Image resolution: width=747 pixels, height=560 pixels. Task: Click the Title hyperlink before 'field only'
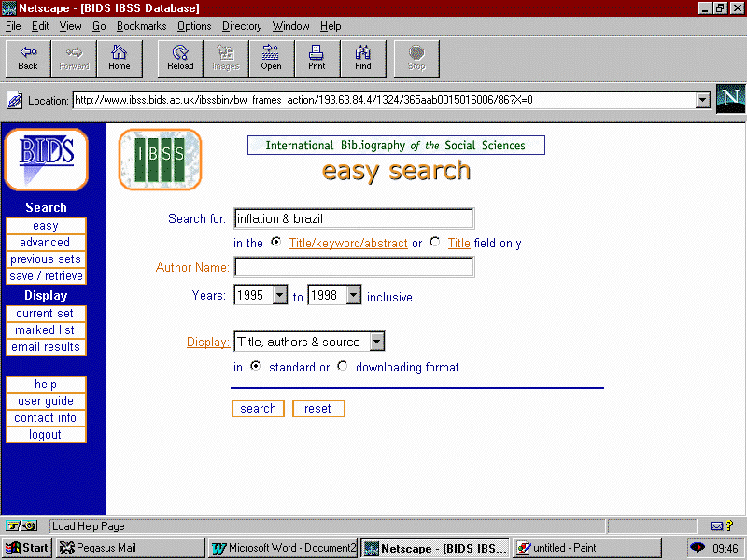459,244
